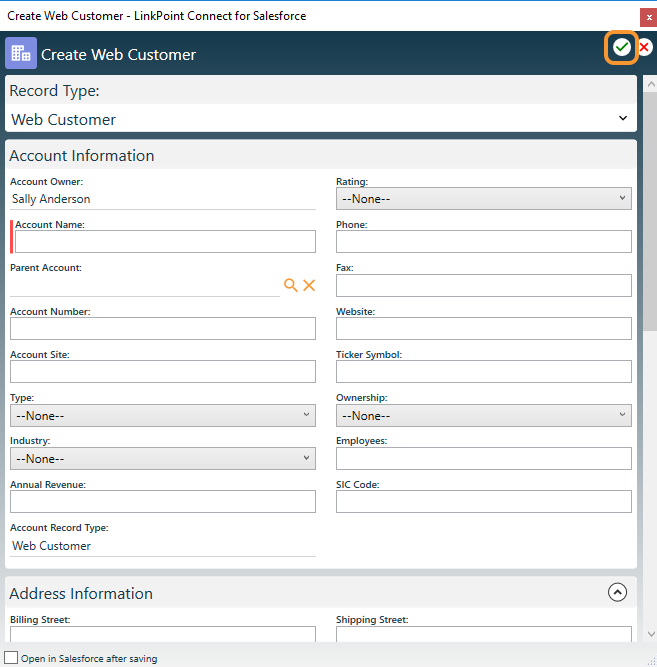The width and height of the screenshot is (657, 667).
Task: Select the Annual Revenue input box
Action: pyautogui.click(x=162, y=501)
